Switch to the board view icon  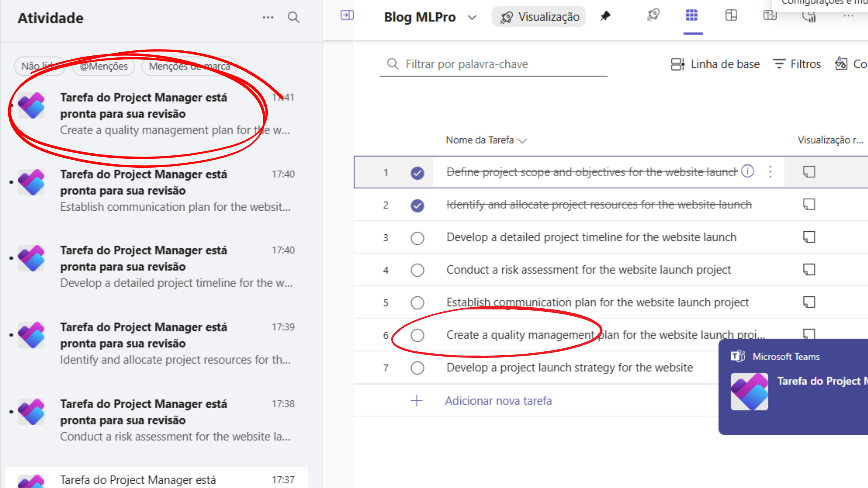pyautogui.click(x=731, y=15)
